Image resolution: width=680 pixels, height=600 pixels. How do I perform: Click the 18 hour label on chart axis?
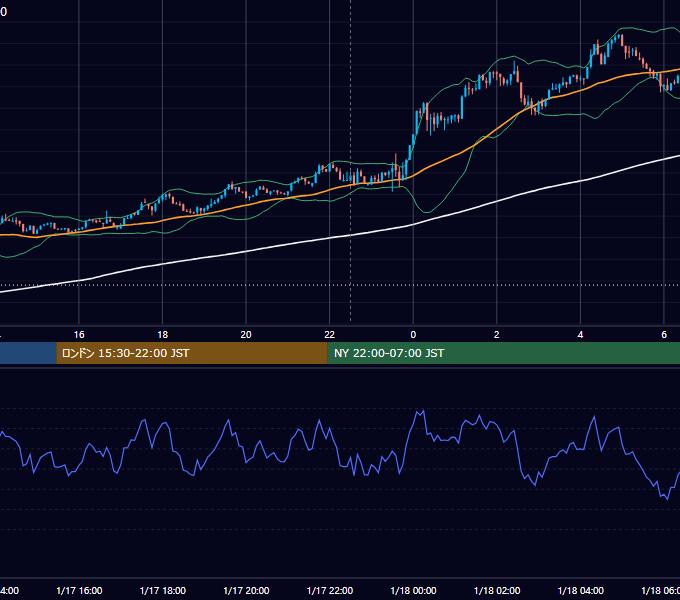tap(163, 335)
